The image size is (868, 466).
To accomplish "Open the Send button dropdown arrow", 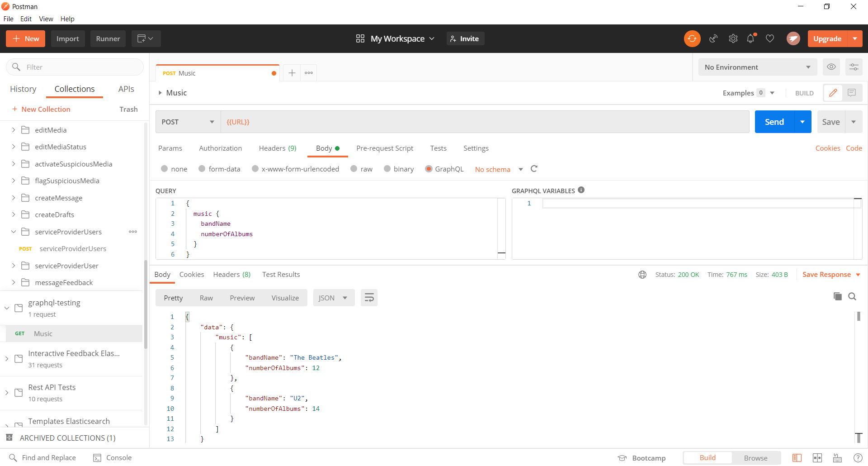I will [x=802, y=122].
